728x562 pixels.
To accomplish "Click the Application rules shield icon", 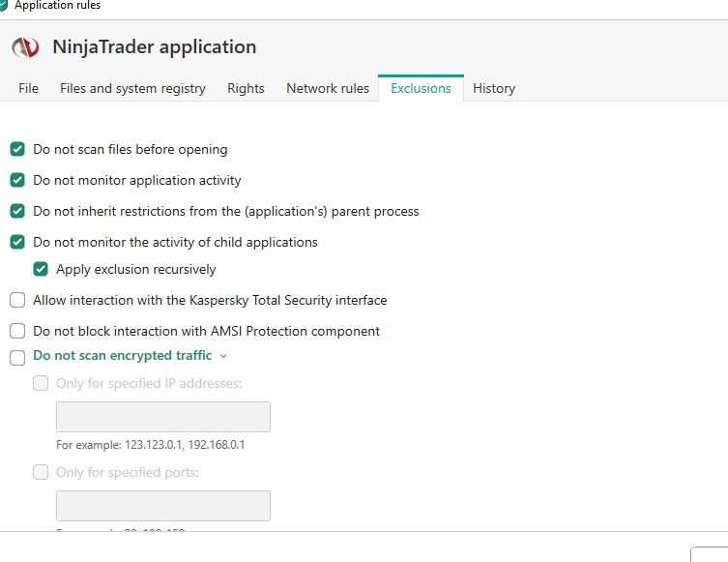I will (4, 5).
